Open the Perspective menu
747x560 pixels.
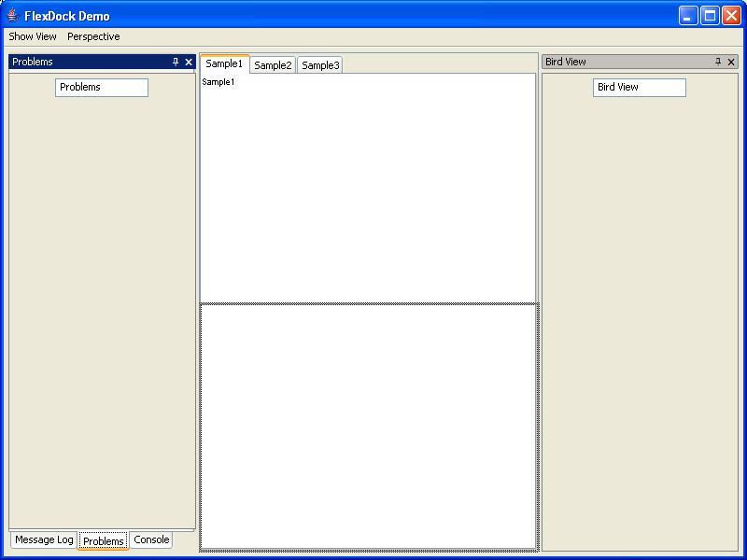pyautogui.click(x=93, y=36)
